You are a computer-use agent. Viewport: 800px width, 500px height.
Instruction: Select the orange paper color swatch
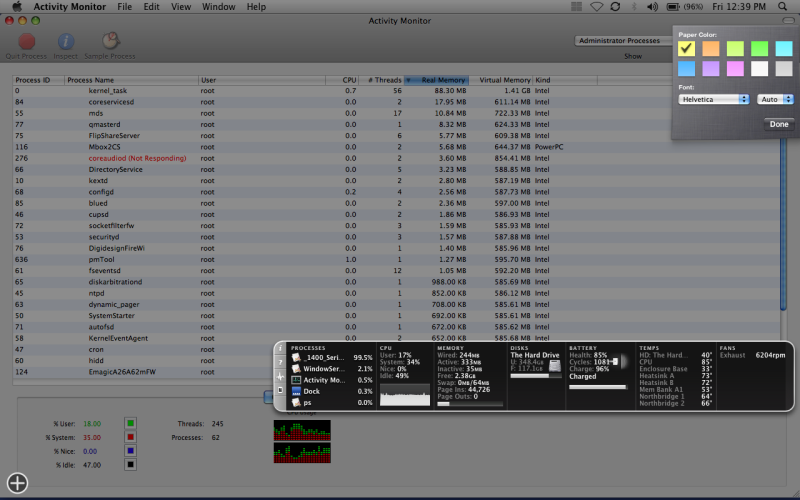pos(711,48)
